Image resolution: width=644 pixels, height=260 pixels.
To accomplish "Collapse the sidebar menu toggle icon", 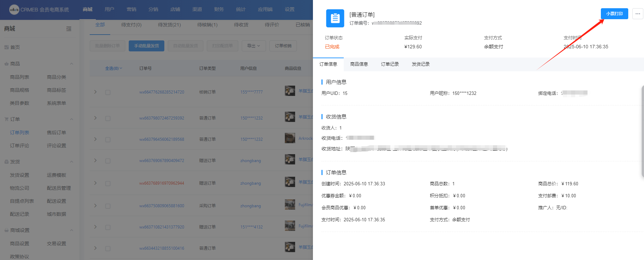I will tap(69, 29).
